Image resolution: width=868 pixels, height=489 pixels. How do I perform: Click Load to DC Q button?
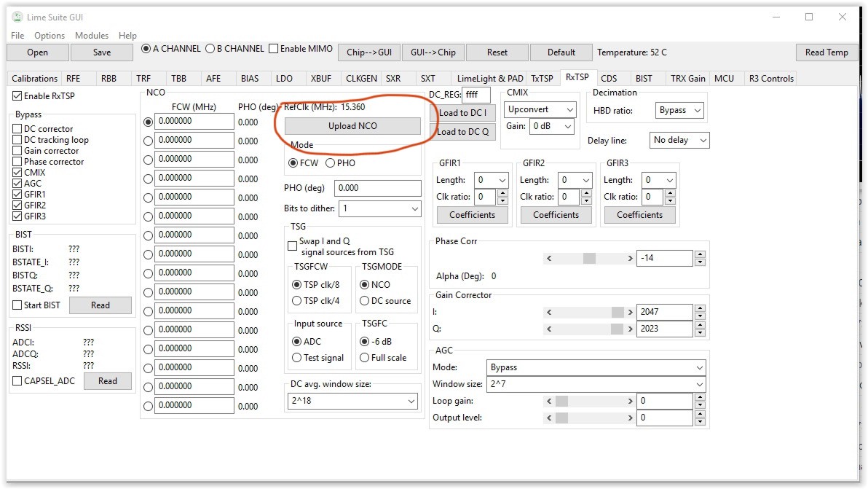[x=463, y=132]
